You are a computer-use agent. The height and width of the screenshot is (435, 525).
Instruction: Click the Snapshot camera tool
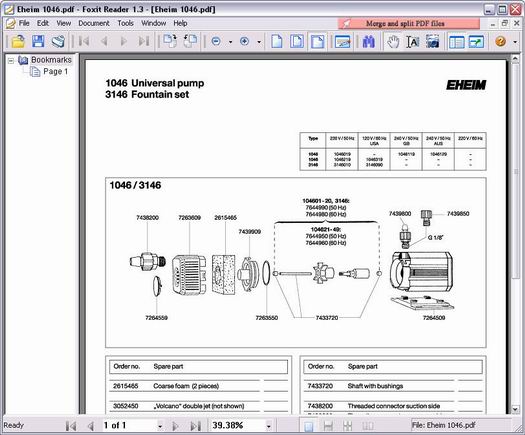tap(433, 42)
